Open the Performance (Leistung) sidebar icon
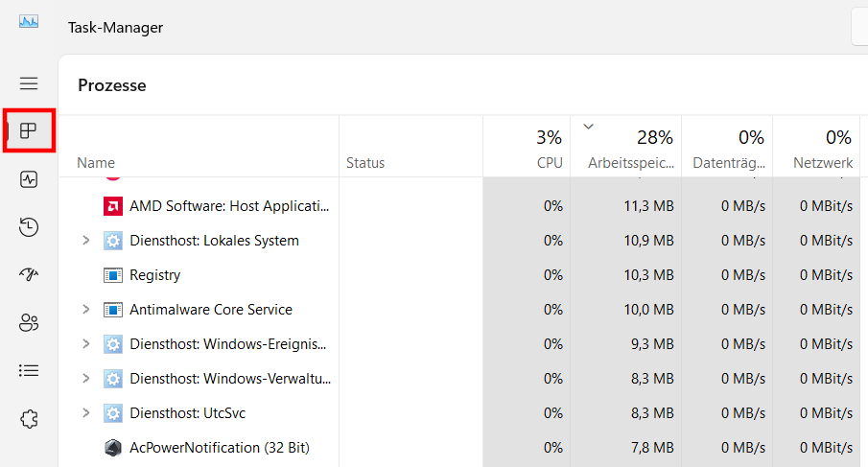 point(29,179)
